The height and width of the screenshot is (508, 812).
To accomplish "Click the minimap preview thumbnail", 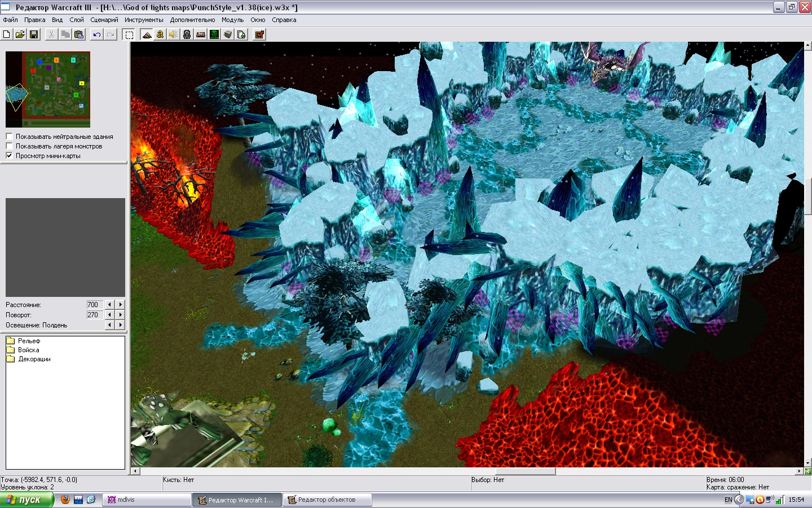I will pos(48,89).
